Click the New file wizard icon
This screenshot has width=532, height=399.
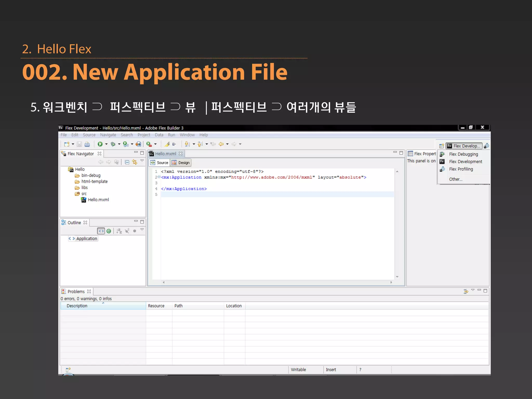(67, 144)
